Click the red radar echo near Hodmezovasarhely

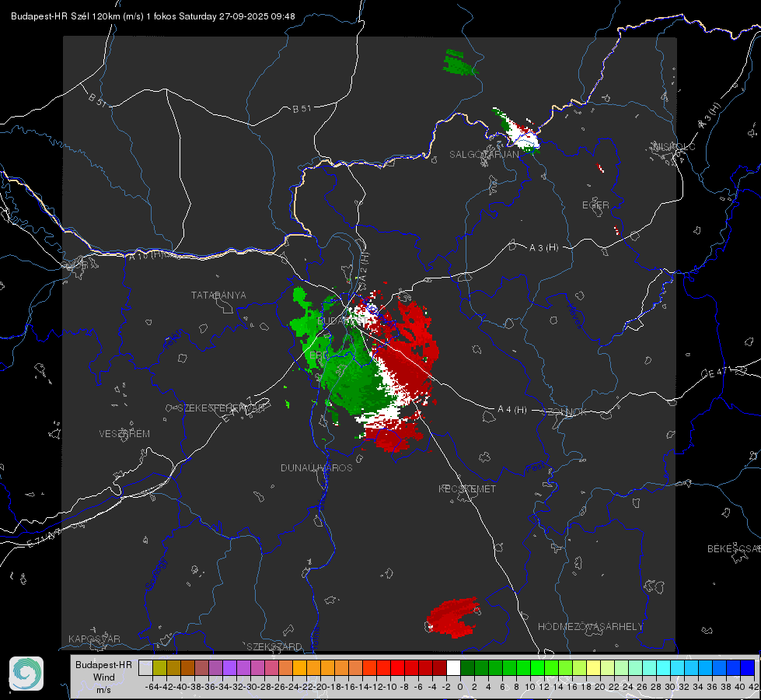[453, 618]
